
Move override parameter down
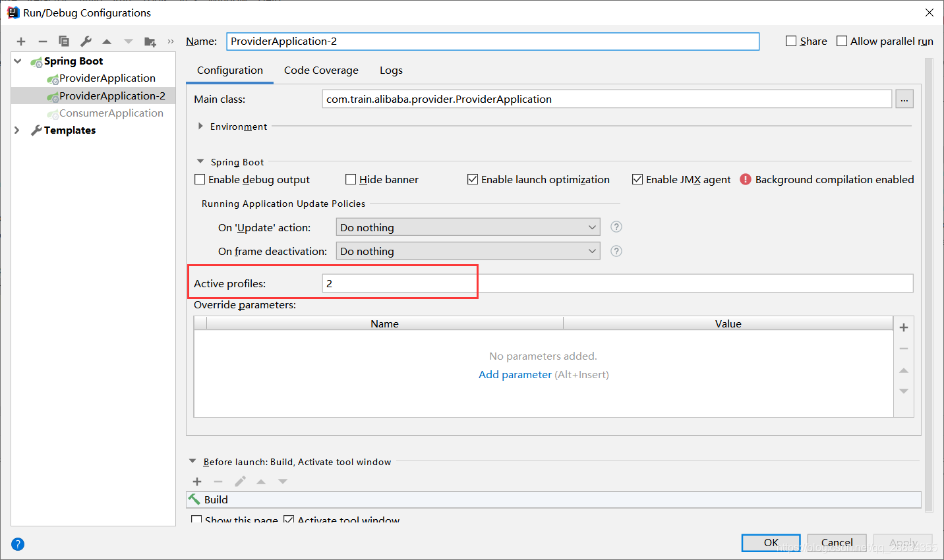pos(904,391)
